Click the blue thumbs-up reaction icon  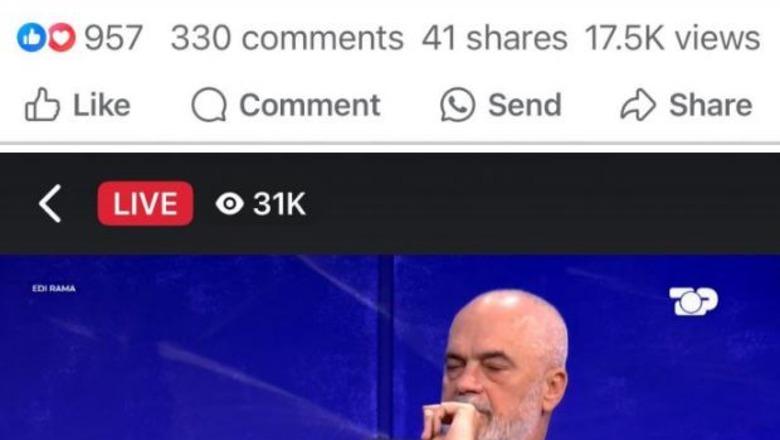pos(31,38)
